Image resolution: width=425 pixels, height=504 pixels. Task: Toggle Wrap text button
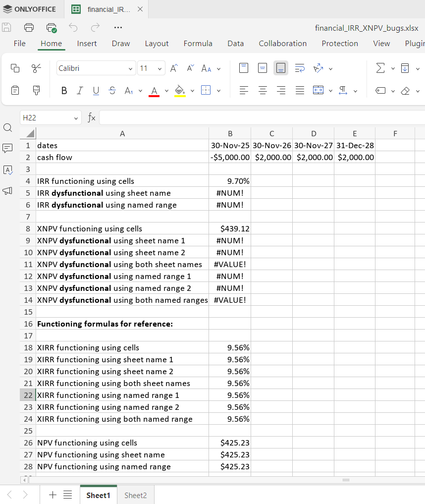pyautogui.click(x=300, y=68)
